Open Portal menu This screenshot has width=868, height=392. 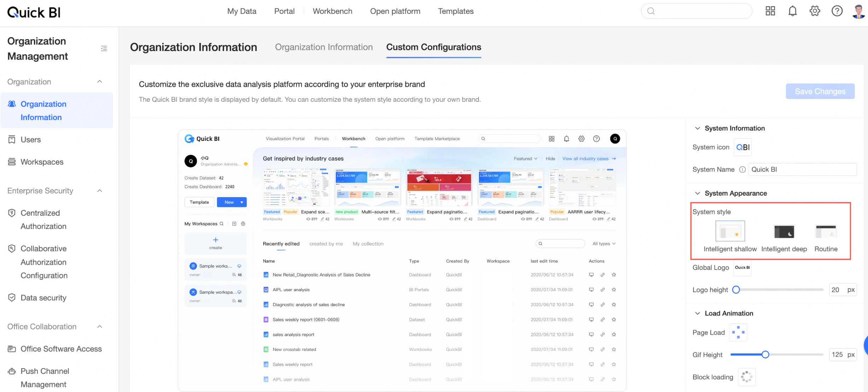tap(284, 11)
